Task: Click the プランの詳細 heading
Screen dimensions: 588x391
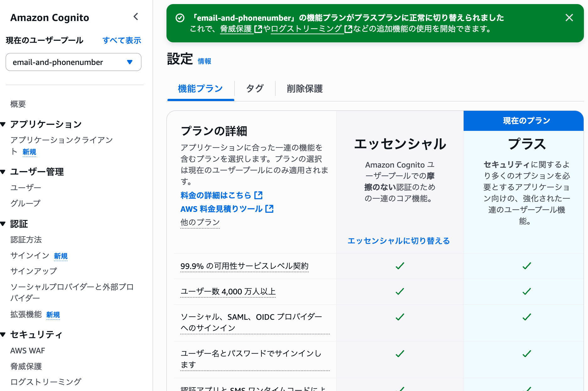Action: pyautogui.click(x=214, y=131)
